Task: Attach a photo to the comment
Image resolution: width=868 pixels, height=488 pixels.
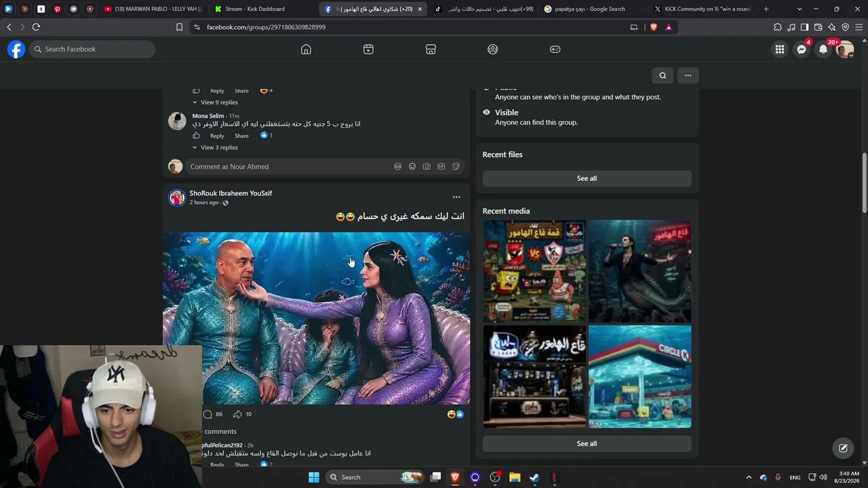Action: point(427,167)
